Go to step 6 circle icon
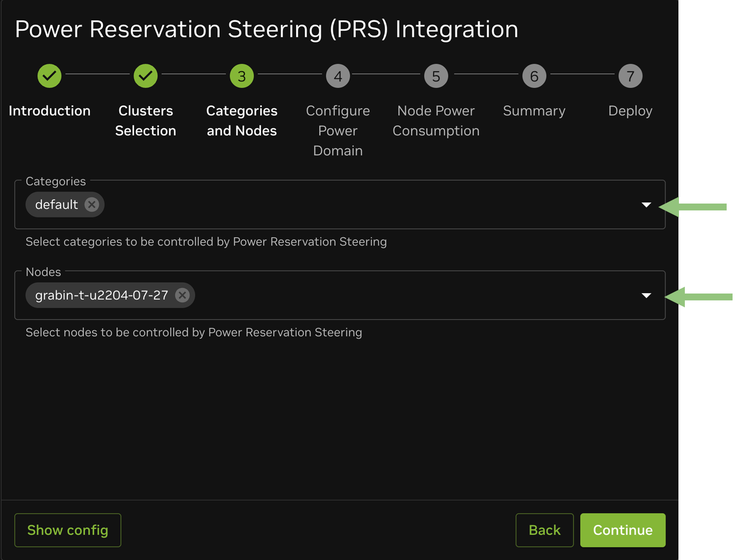 tap(534, 76)
